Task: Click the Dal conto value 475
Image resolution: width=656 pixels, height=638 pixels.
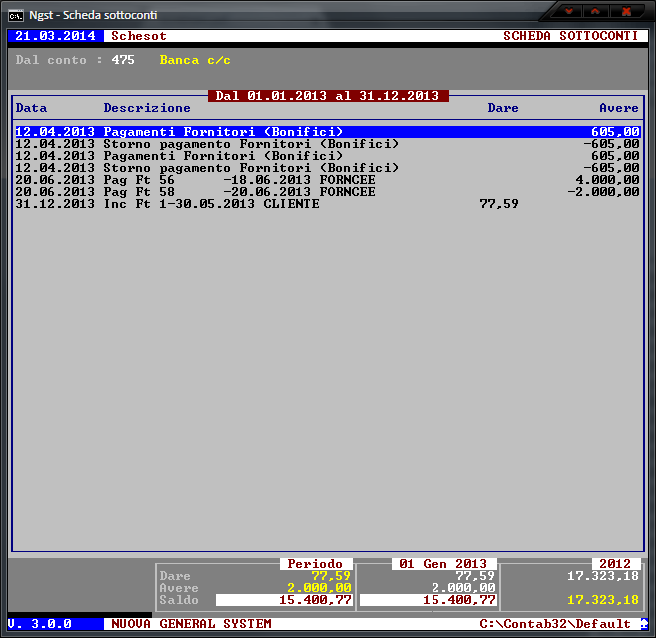Action: click(123, 60)
